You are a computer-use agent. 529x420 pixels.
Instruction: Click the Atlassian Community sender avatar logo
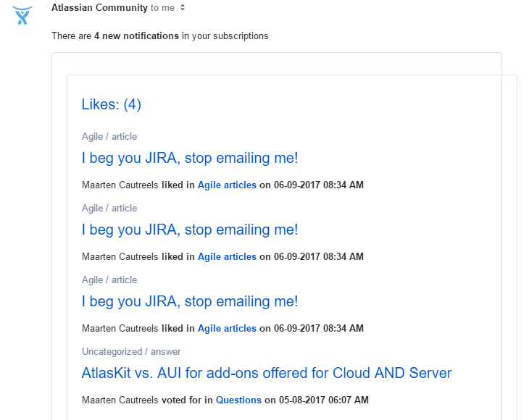pos(22,15)
